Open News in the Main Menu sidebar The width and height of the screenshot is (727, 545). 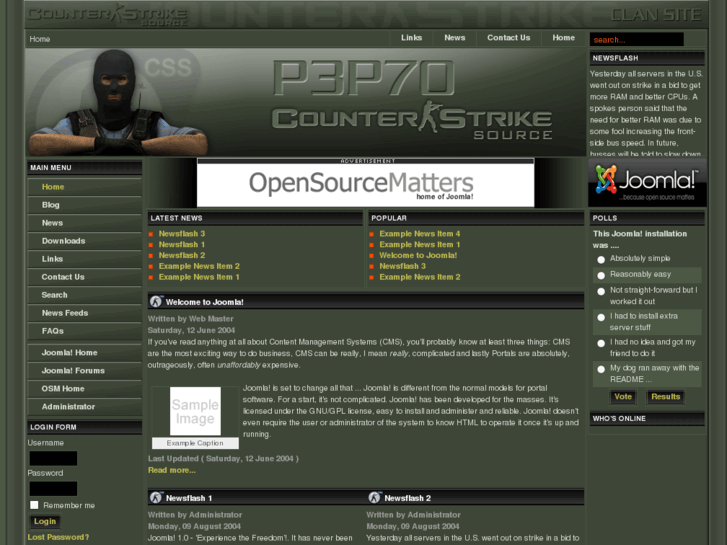(x=84, y=223)
